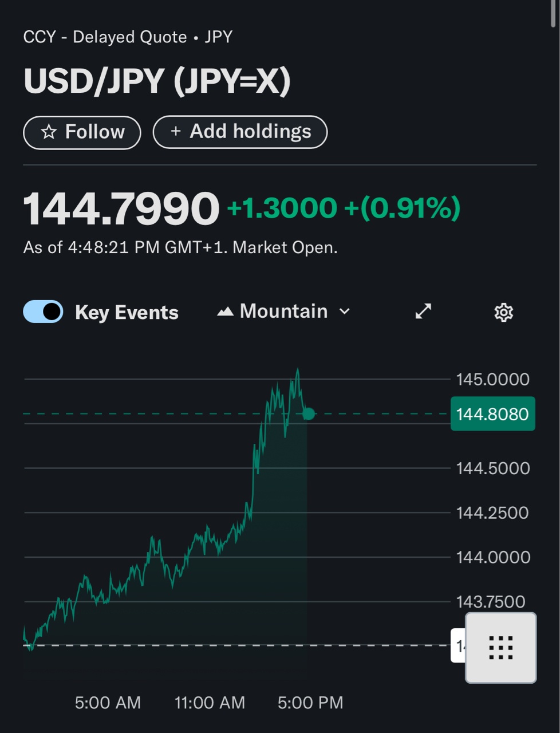This screenshot has width=560, height=733.
Task: Open the Mountain chart type dropdown
Action: coord(283,312)
